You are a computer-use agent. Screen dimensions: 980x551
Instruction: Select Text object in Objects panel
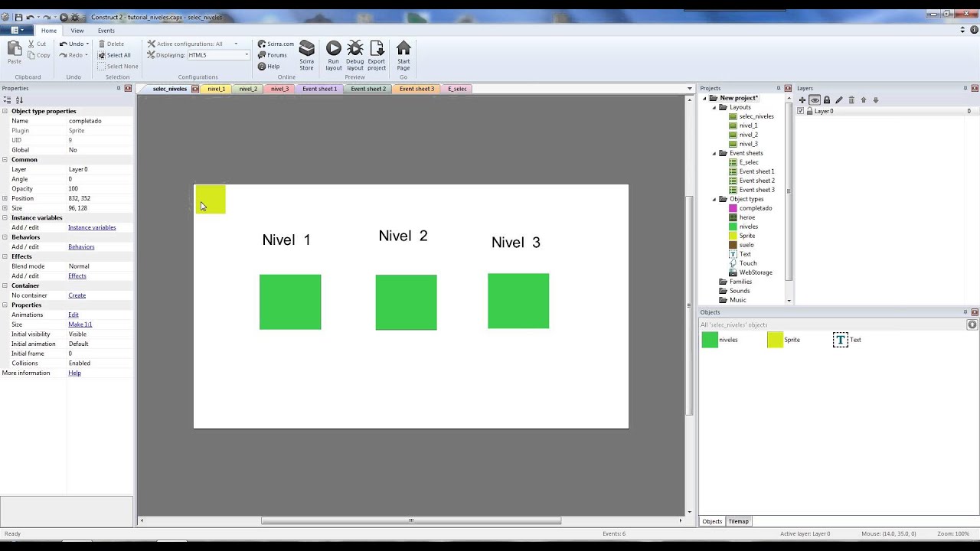click(848, 340)
